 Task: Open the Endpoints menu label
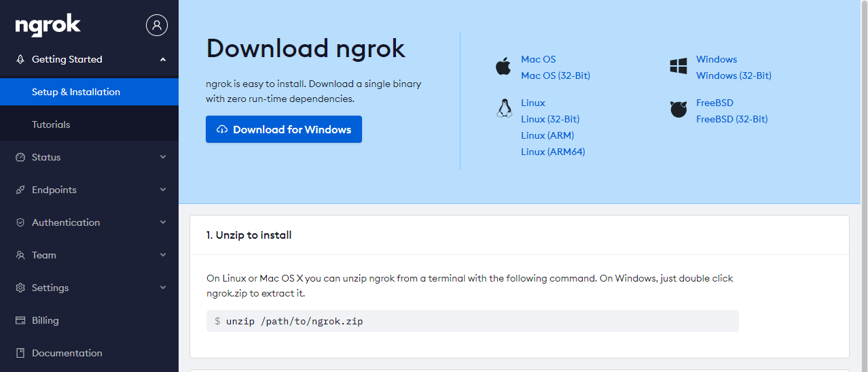54,190
